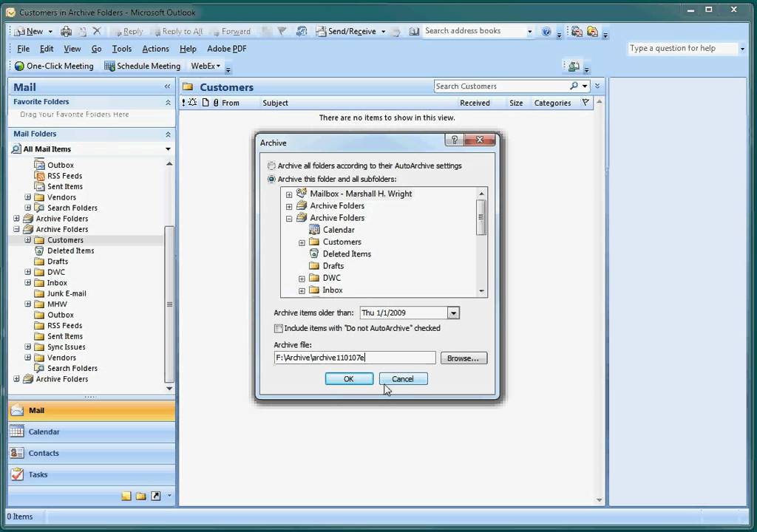Click the Search address books field
The height and width of the screenshot is (532, 757).
pyautogui.click(x=474, y=31)
